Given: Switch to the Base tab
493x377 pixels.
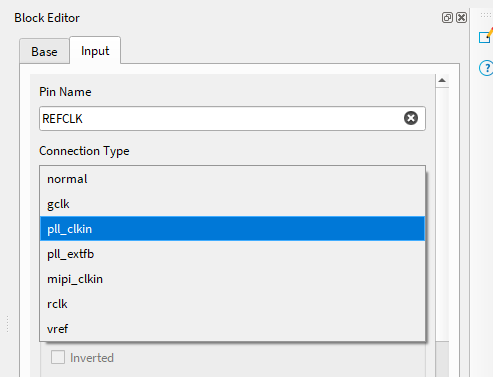Looking at the screenshot, I should tap(44, 51).
